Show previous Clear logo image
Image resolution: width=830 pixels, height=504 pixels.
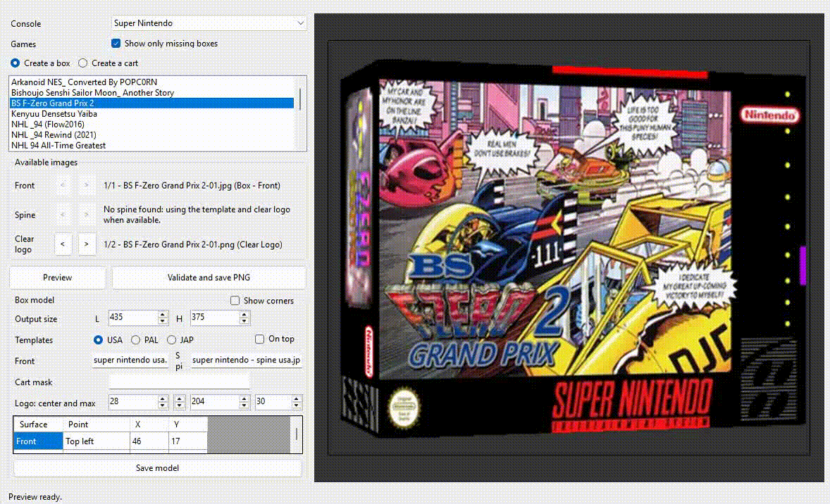(63, 244)
